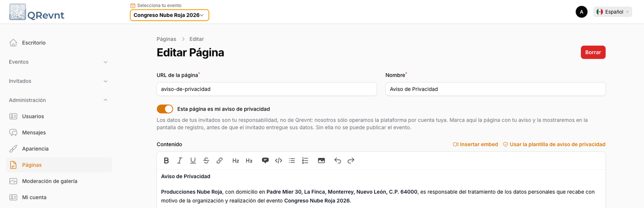Apply strikethrough formatting
The image size is (644, 208).
[207, 160]
